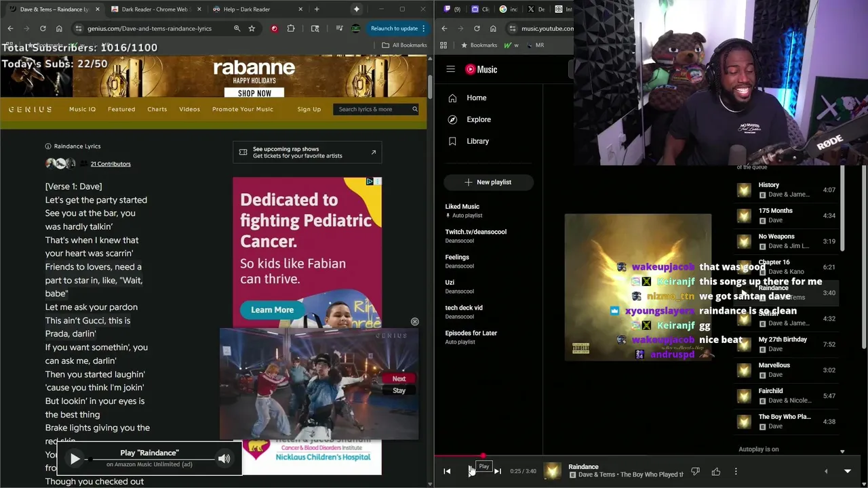Close the floating Genius video with X
The width and height of the screenshot is (868, 488).
pos(414,322)
